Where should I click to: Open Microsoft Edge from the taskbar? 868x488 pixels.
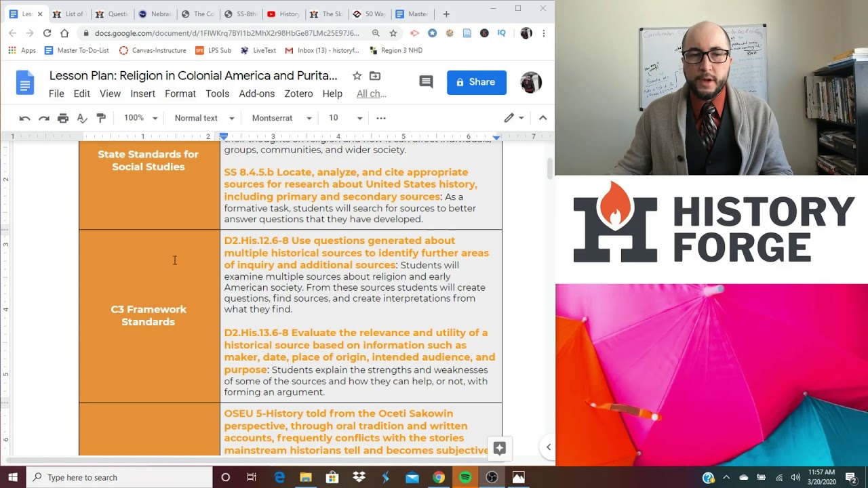(279, 477)
